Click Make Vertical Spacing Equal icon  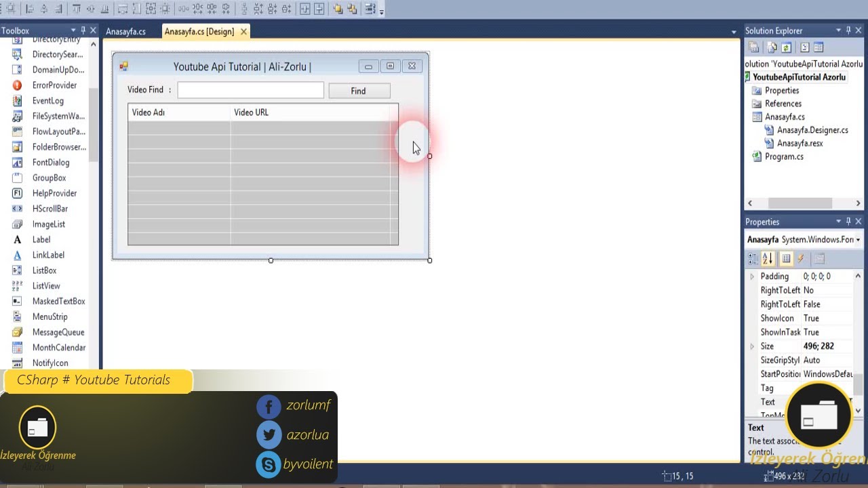244,9
